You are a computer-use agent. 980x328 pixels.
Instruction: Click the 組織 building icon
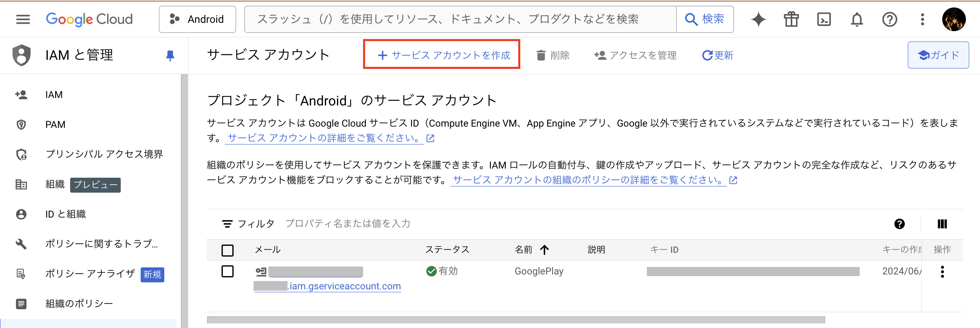coord(21,184)
